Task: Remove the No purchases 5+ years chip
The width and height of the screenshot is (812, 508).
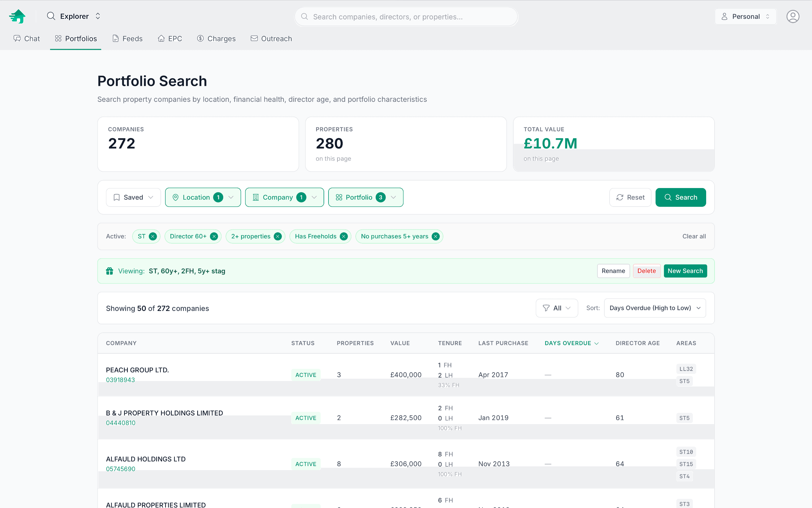Action: (x=435, y=236)
